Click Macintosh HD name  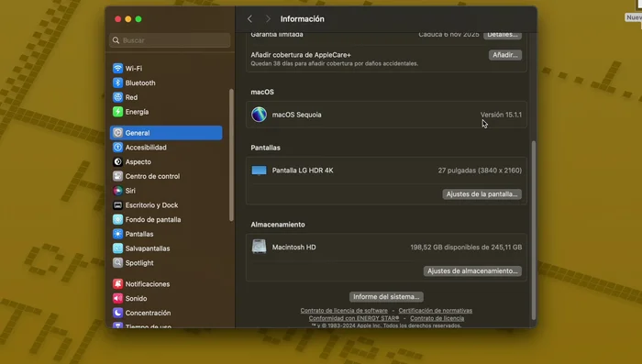[294, 247]
